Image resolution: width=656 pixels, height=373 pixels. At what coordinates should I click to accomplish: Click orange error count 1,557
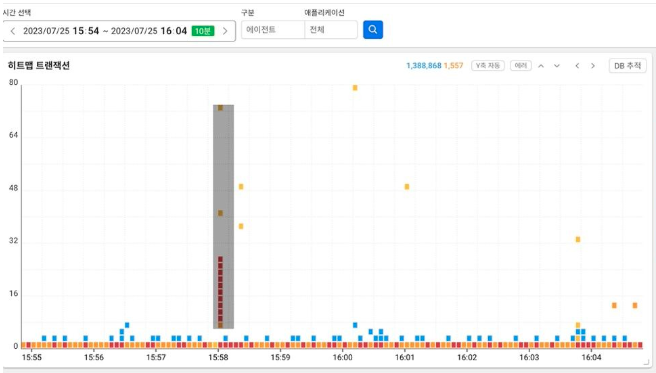[x=454, y=66]
